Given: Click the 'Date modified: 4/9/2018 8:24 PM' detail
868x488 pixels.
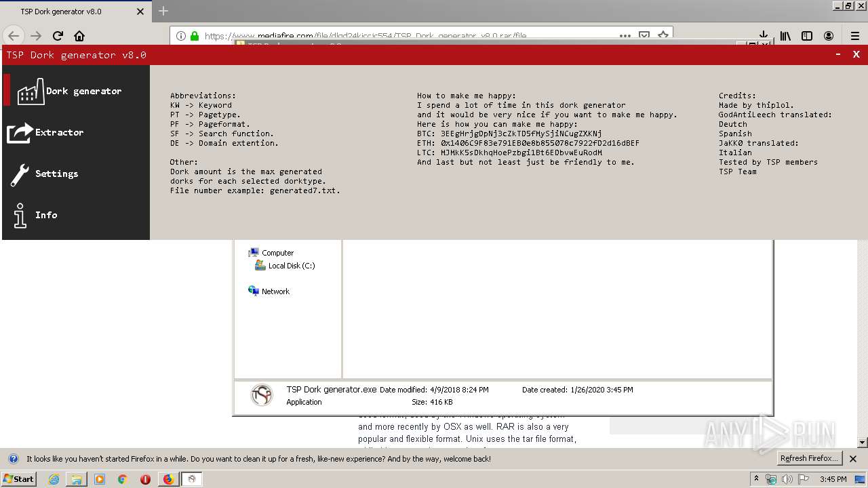Looking at the screenshot, I should (x=434, y=390).
